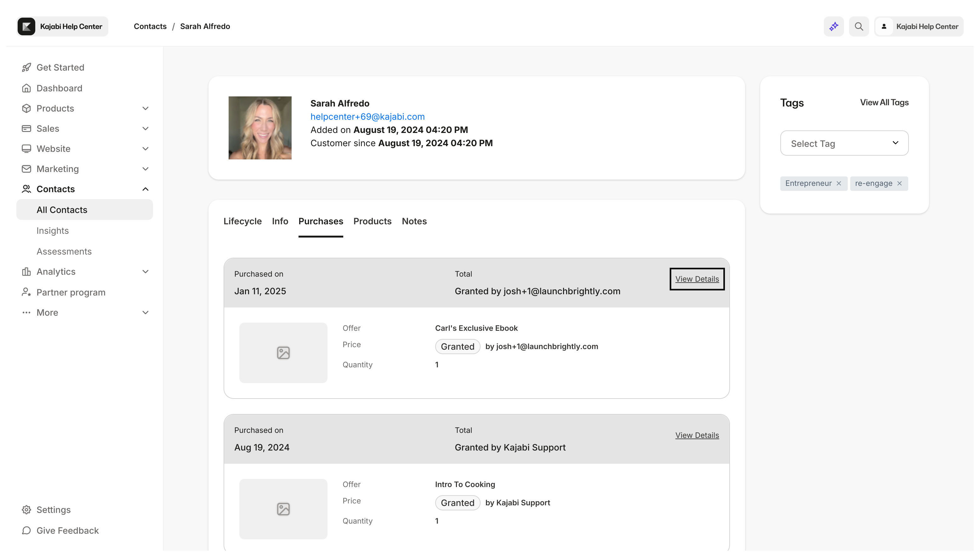Click the AI sparkle assistant icon
Viewport: 980px width, 557px height.
click(x=834, y=26)
